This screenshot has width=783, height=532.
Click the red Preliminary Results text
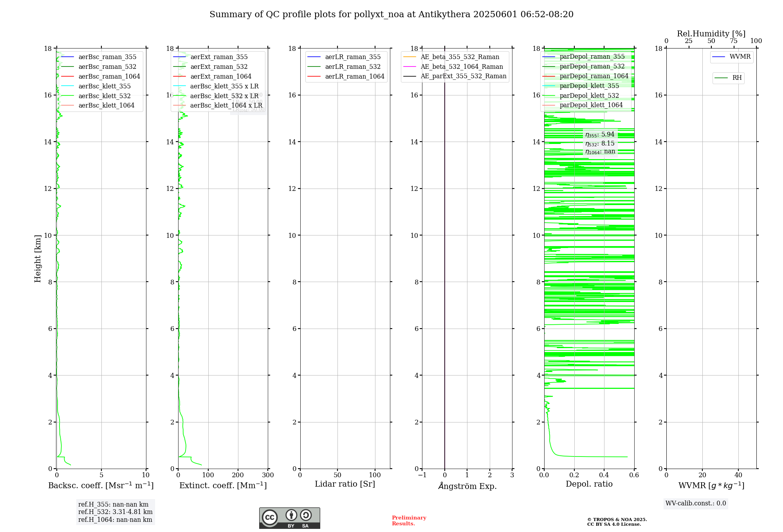pyautogui.click(x=409, y=521)
